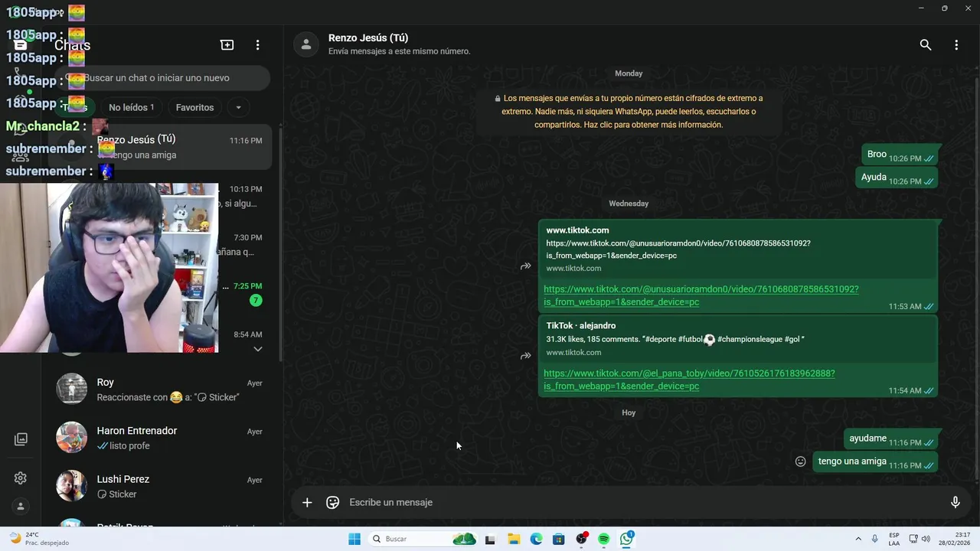Click the 'TikTok · alejandro' preview card
980x551 pixels.
[x=738, y=339]
